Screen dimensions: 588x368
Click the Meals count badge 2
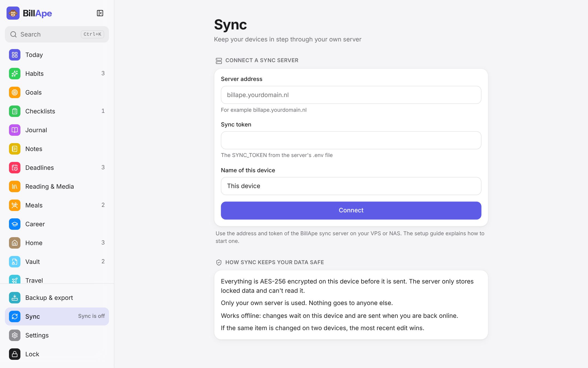pos(103,205)
